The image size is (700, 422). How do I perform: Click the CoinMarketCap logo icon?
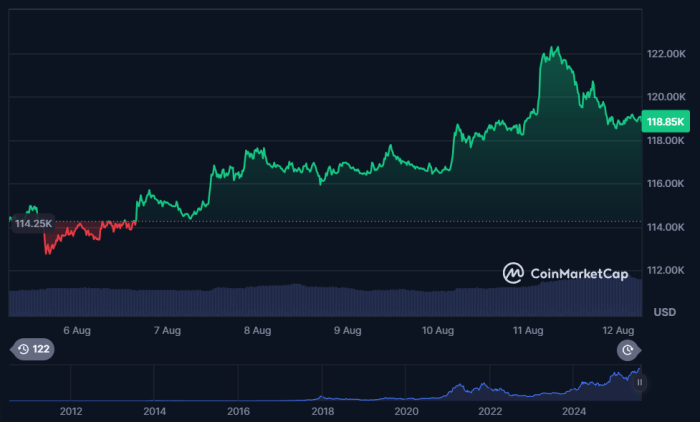(513, 272)
